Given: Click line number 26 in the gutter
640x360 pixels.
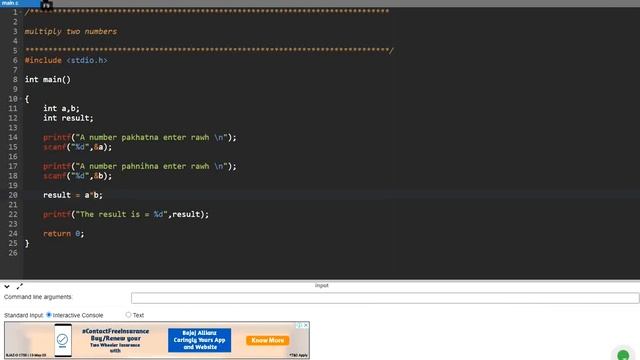Looking at the screenshot, I should pos(13,253).
